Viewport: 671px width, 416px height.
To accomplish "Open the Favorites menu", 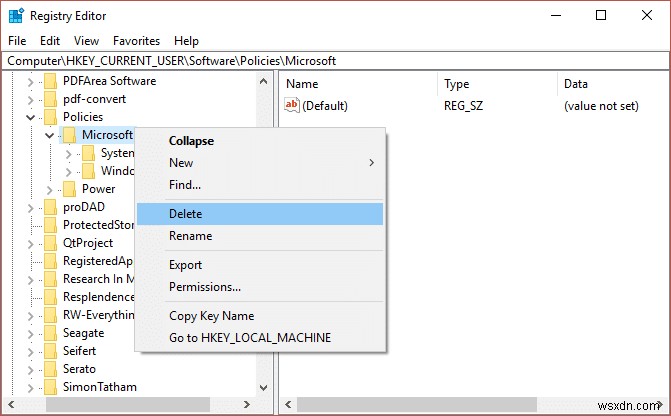I will 137,41.
